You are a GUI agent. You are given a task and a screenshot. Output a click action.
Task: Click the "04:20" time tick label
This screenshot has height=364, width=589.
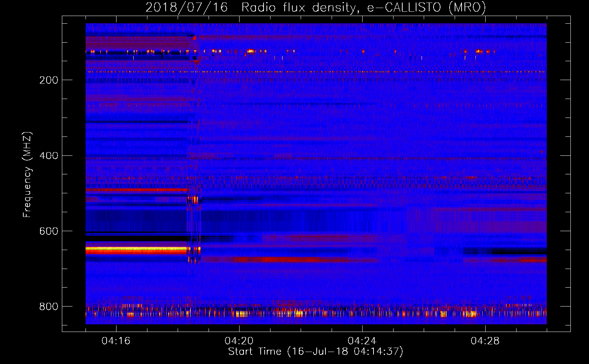click(x=239, y=341)
